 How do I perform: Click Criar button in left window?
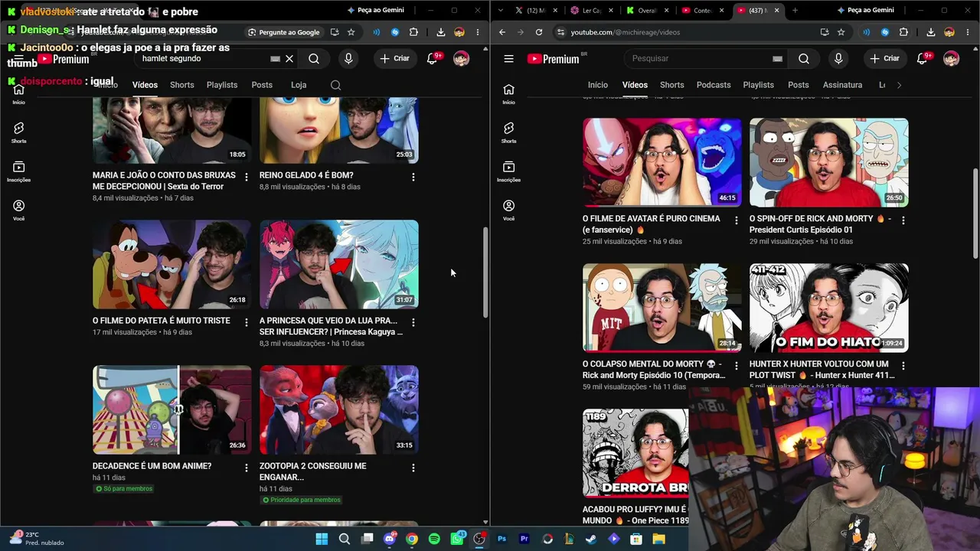(394, 59)
